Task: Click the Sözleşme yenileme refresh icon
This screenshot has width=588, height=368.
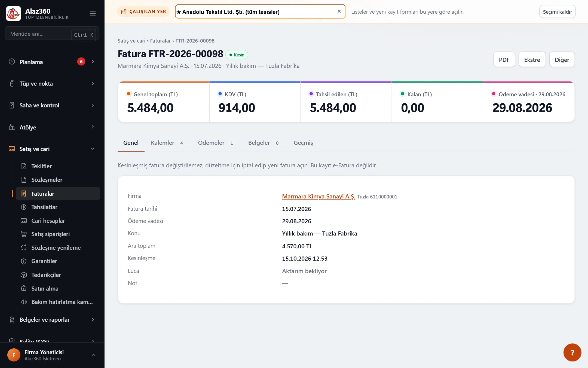Action: click(24, 248)
